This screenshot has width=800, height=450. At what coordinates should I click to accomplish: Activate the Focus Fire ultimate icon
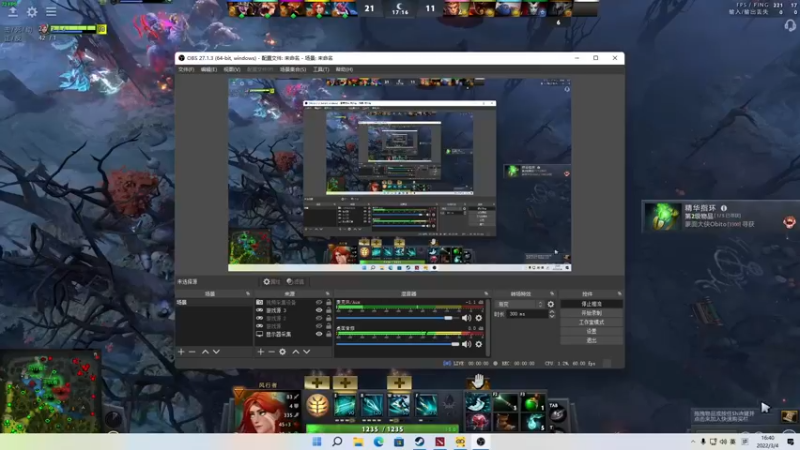point(426,406)
